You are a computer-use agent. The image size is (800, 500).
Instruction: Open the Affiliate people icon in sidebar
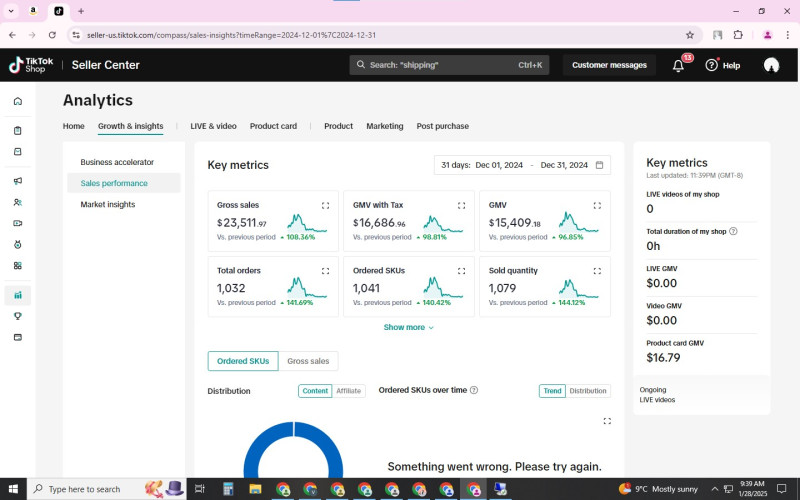click(18, 202)
